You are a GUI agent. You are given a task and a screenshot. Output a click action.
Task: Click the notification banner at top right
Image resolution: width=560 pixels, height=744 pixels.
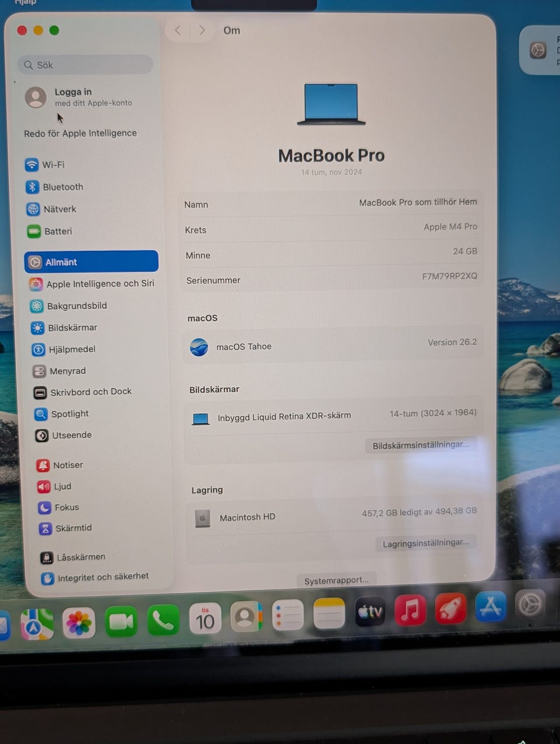[x=540, y=50]
